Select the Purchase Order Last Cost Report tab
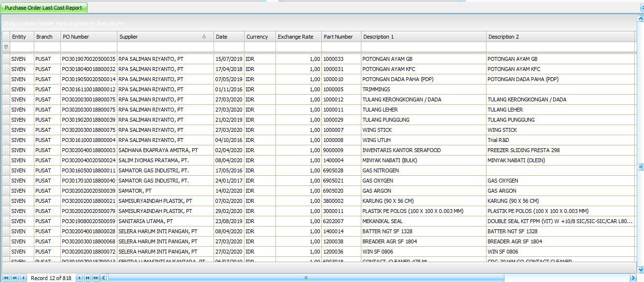This screenshot has height=282, width=644. pos(43,8)
